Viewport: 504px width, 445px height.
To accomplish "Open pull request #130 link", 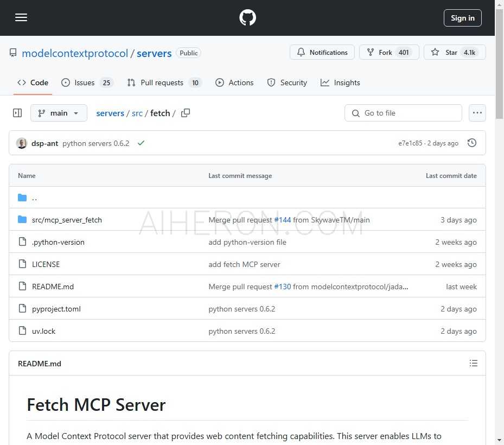I will tap(282, 287).
